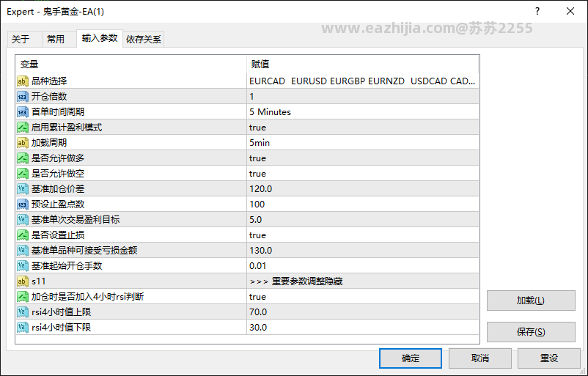
Task: Close the Expert dialog window
Action: point(570,11)
